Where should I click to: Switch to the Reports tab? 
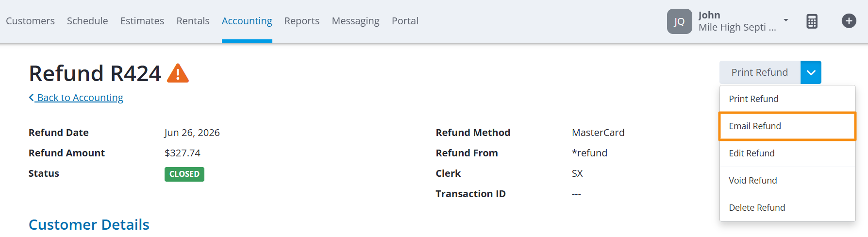[x=302, y=21]
